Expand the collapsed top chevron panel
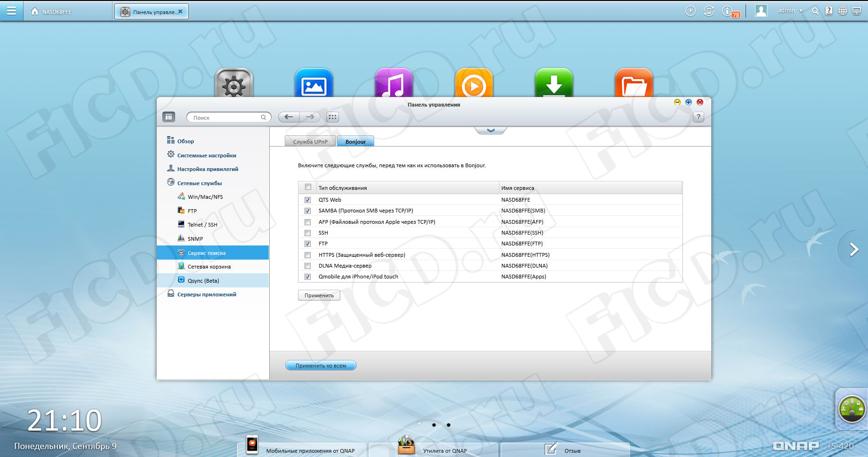 [490, 131]
